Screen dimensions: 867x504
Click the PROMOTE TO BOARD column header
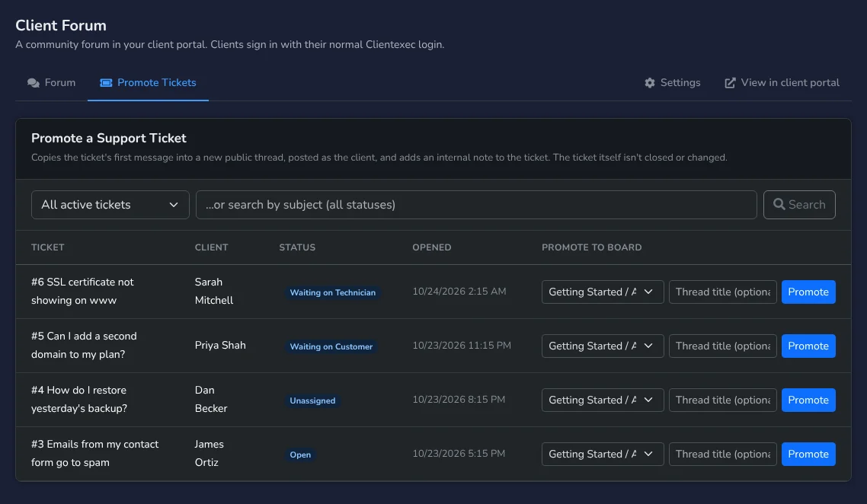[592, 247]
